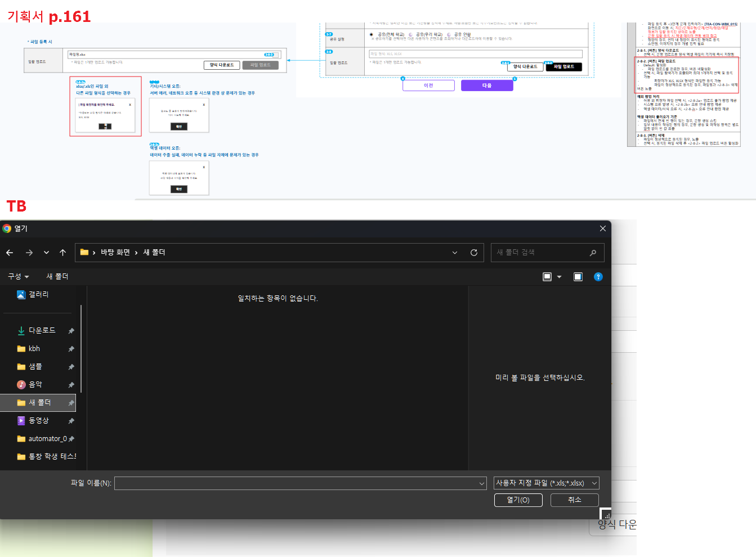Click the 이전 button in the planning mockup

coord(428,86)
